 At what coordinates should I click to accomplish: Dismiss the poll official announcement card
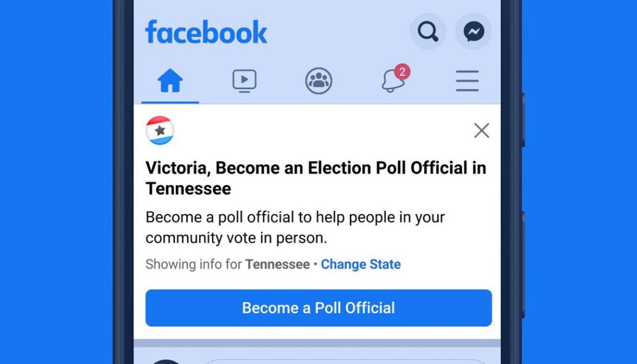coord(481,130)
